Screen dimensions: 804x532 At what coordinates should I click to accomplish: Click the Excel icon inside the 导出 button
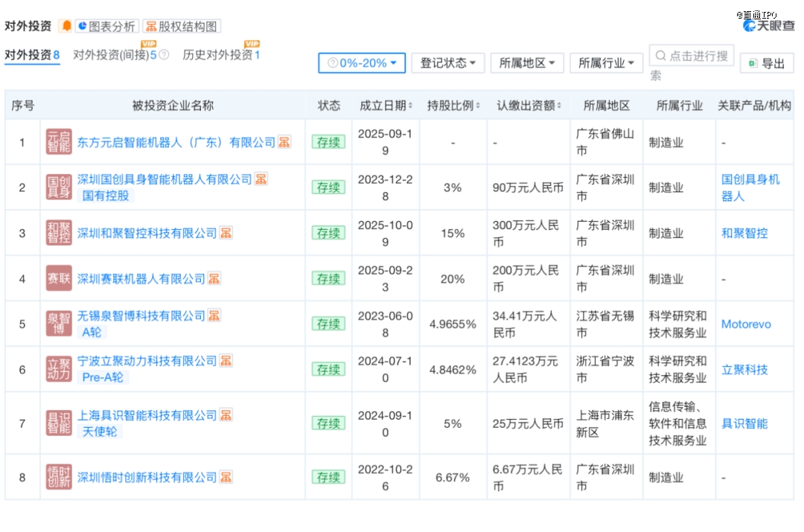752,63
